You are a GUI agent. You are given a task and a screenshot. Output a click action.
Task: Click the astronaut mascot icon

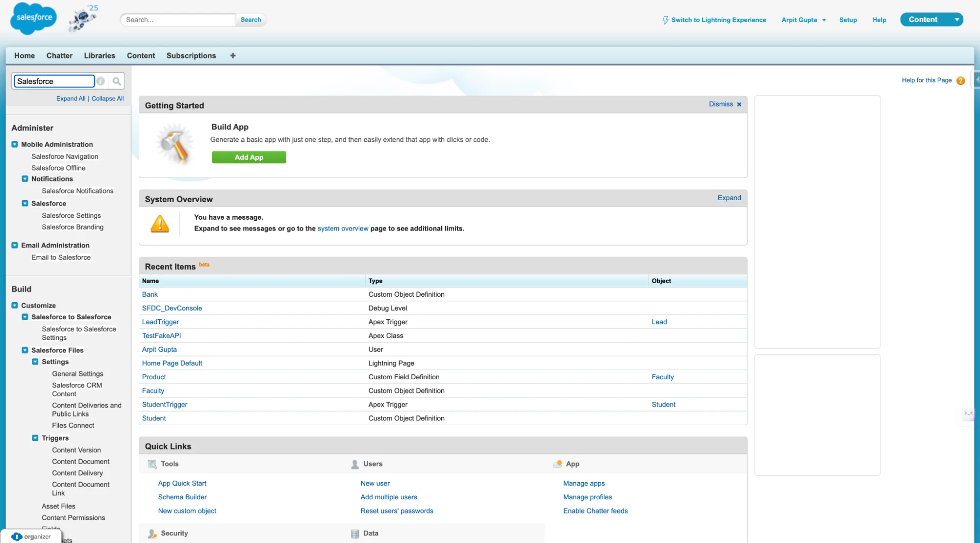coord(82,19)
